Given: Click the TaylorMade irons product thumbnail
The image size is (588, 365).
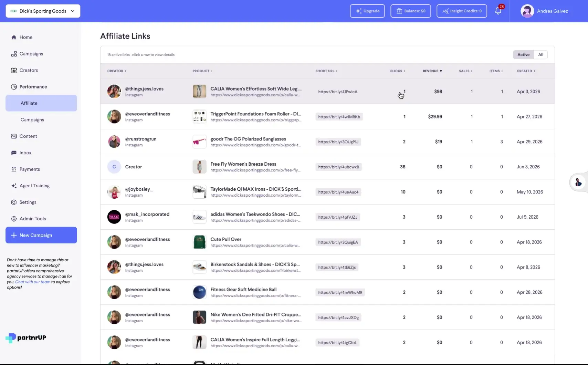Looking at the screenshot, I should 199,192.
